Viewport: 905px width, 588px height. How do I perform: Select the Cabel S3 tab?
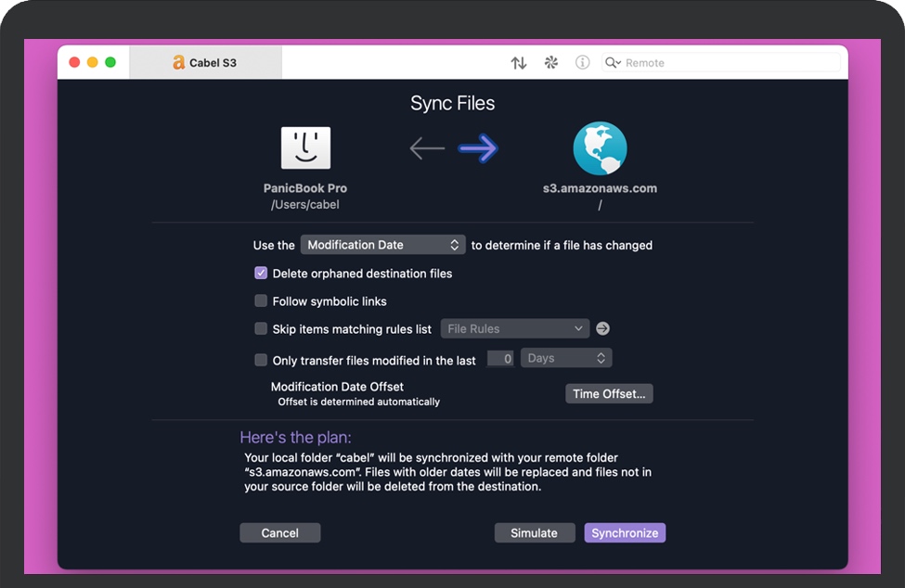pyautogui.click(x=205, y=63)
